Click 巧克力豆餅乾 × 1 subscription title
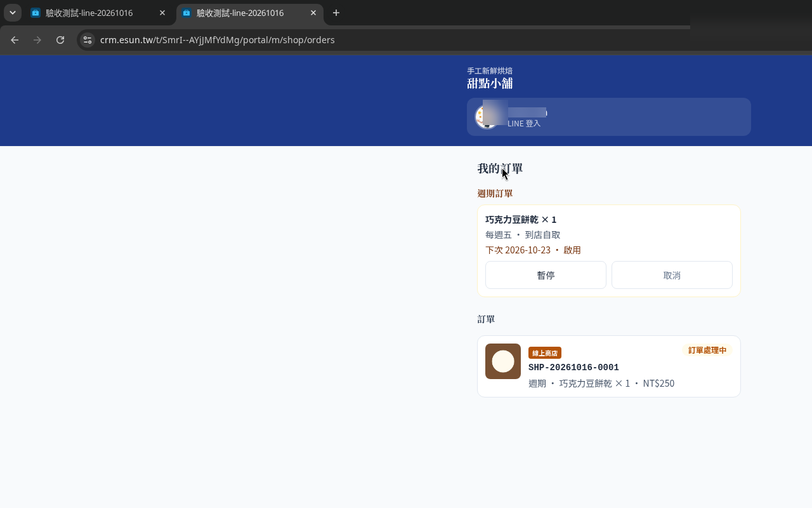Image resolution: width=812 pixels, height=508 pixels. [521, 220]
